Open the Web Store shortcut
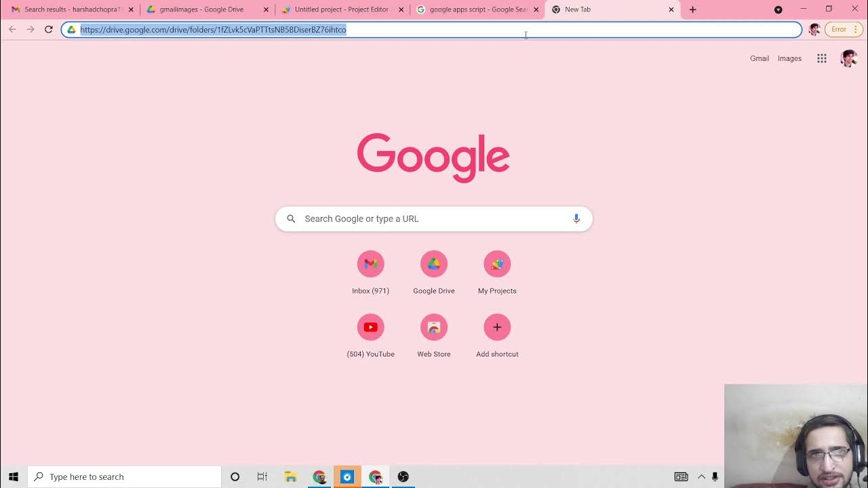868x488 pixels. coord(433,327)
